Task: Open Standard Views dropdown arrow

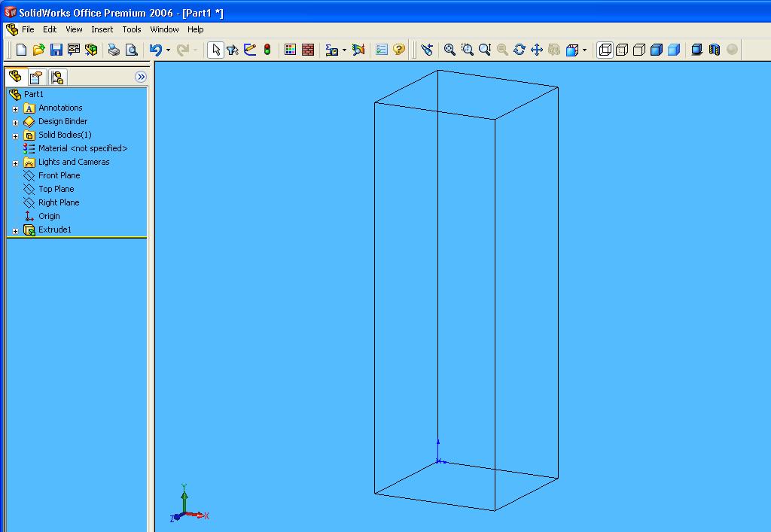Action: tap(584, 50)
